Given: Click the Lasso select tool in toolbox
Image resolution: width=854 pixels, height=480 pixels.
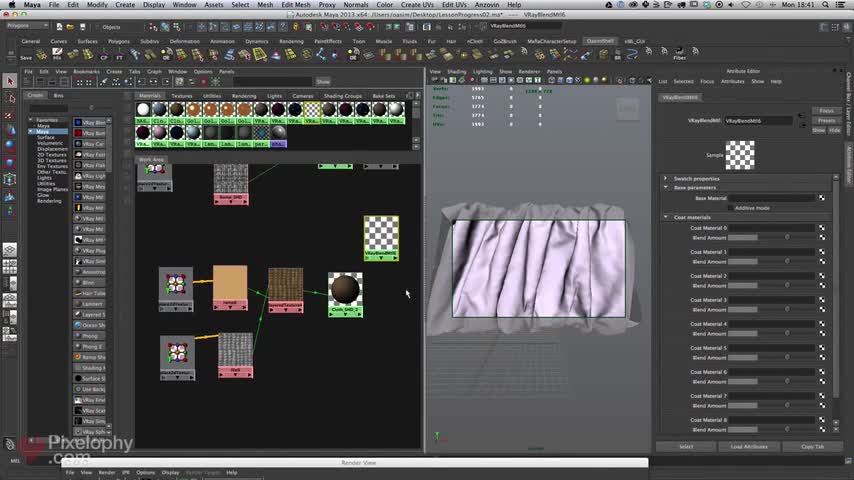Looking at the screenshot, I should point(10,98).
